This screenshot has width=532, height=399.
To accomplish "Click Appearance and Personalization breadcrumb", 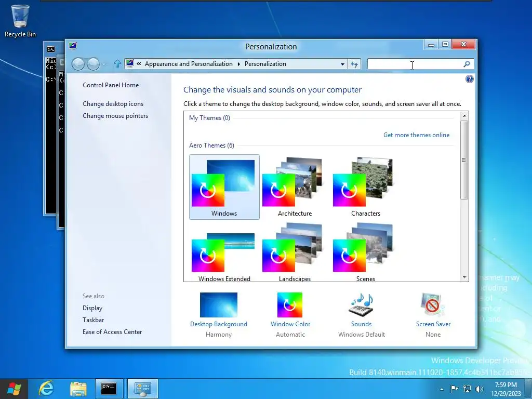I will coord(189,64).
